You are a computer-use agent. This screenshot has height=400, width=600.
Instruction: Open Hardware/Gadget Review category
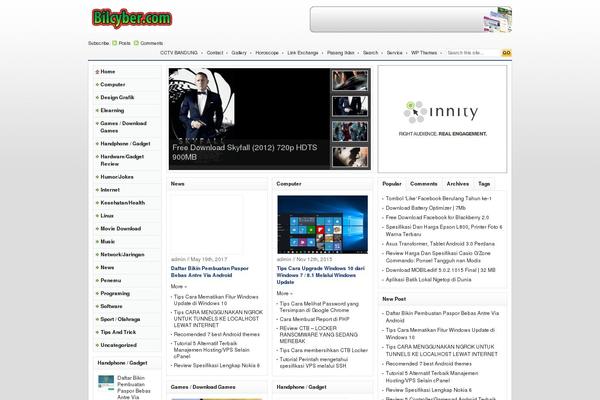coord(122,160)
